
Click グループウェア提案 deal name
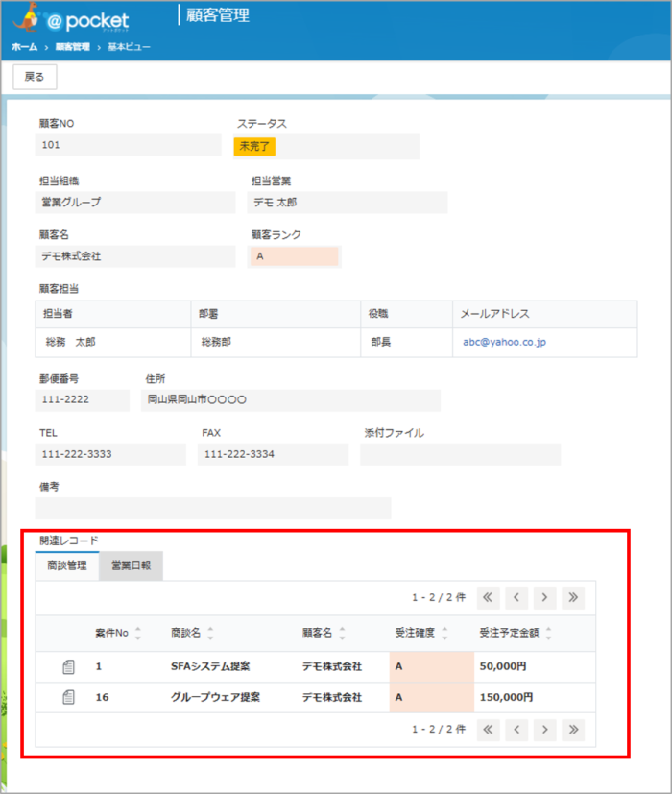click(215, 697)
